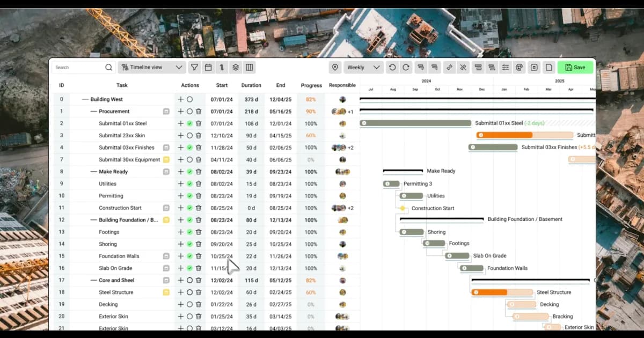Click the trash icon for Utilities
This screenshot has height=338, width=644.
click(x=199, y=184)
